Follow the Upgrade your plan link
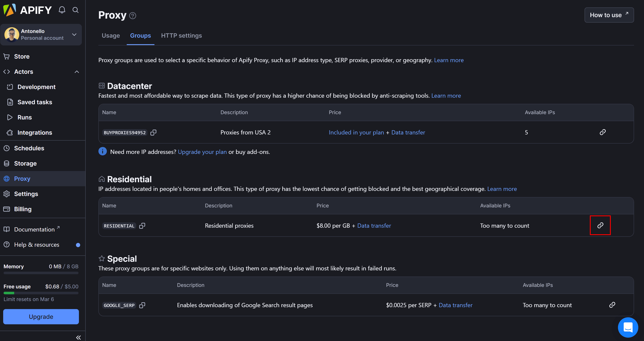The image size is (644, 341). [202, 152]
